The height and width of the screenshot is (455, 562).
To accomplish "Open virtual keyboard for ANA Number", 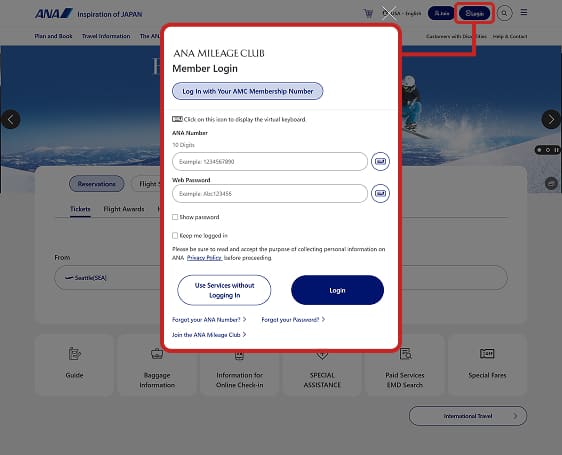I will click(380, 161).
